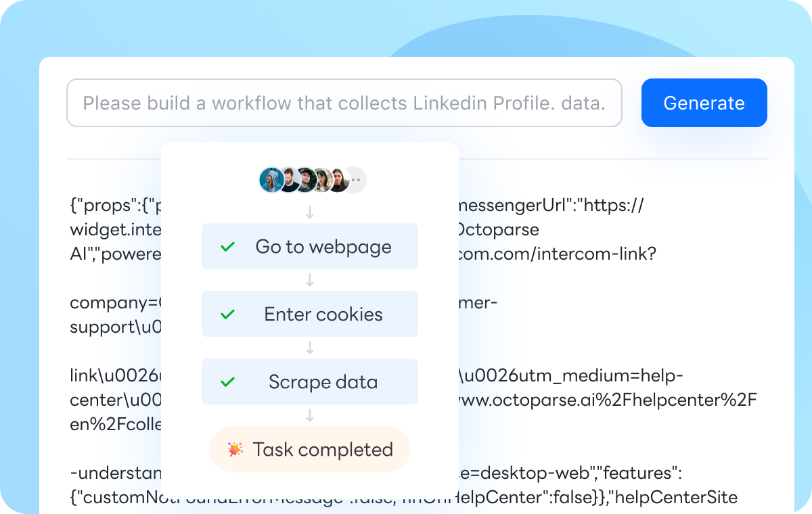Screen dimensions: 812x514
Task: Click the green checkmark beside Go to webpage
Action: (x=228, y=247)
